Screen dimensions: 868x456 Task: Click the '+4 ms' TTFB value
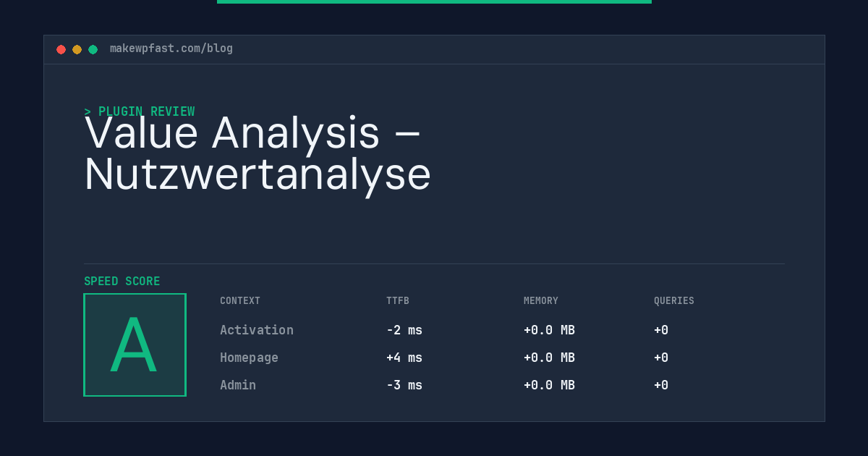(404, 358)
